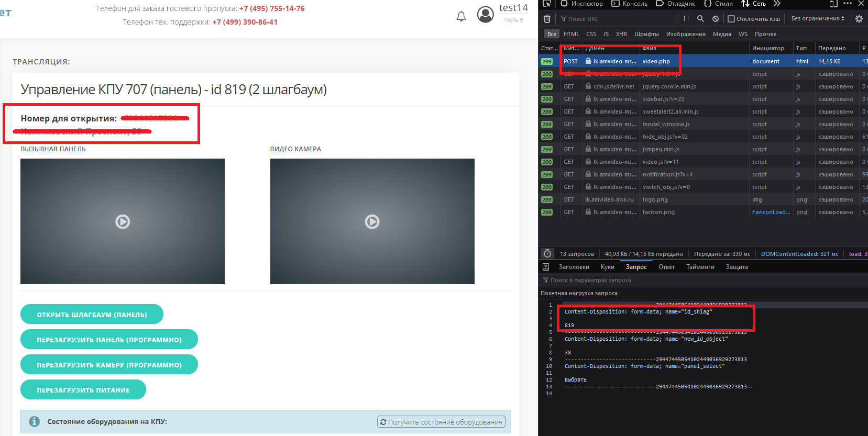Open the notifications bell
The height and width of the screenshot is (436, 868).
[x=461, y=16]
